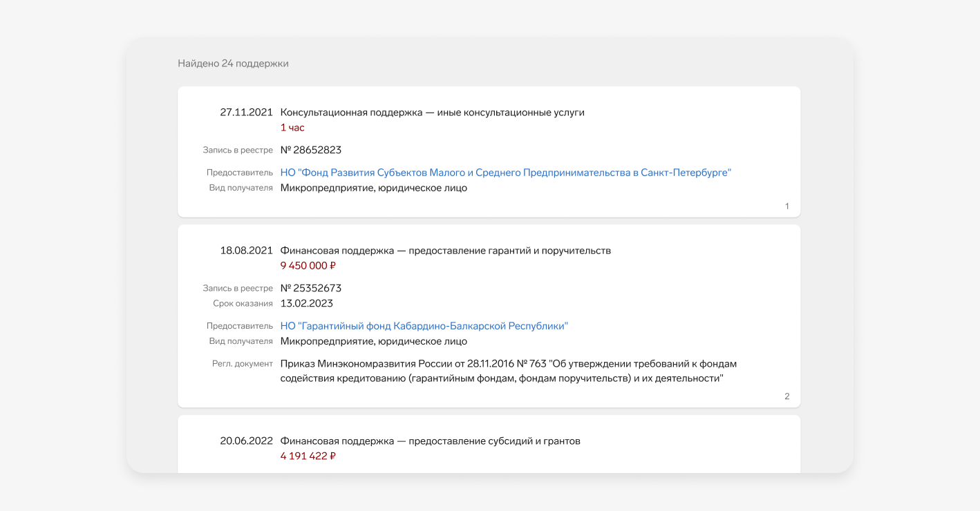The height and width of the screenshot is (511, 980).
Task: Click card index number 1
Action: (x=786, y=206)
